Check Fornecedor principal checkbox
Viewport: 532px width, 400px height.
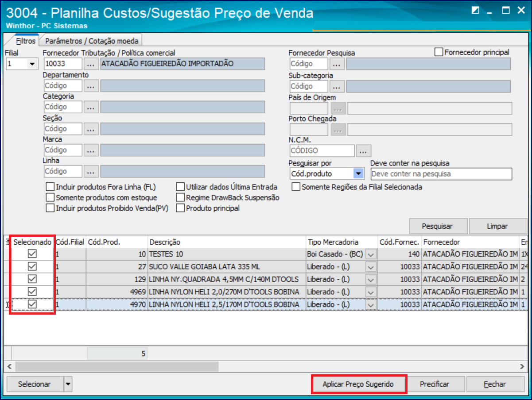pos(439,52)
